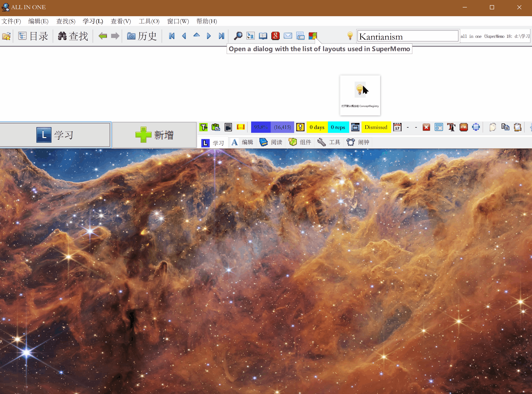
Task: Click the Kantianism concept field
Action: pos(408,36)
